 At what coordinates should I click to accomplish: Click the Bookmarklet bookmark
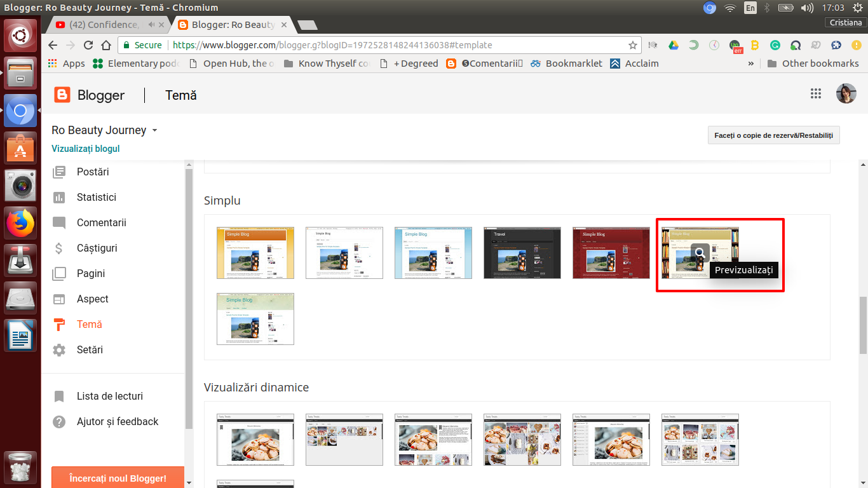point(566,64)
